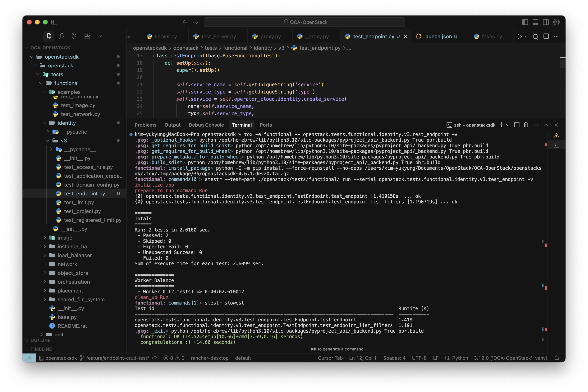Collapse the v3 folder

pos(64,140)
